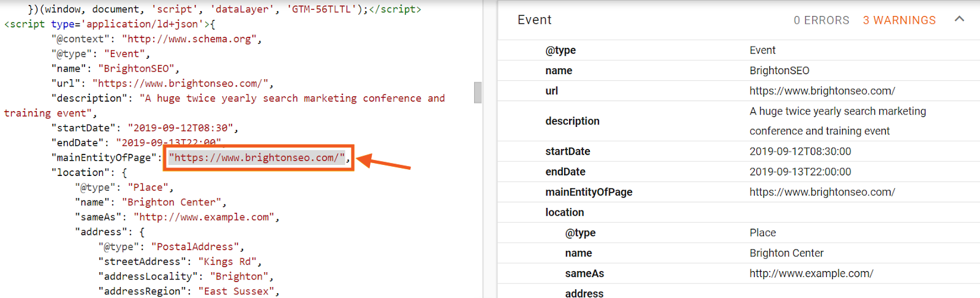Click the mainEntityOfPage value in results

click(x=822, y=192)
